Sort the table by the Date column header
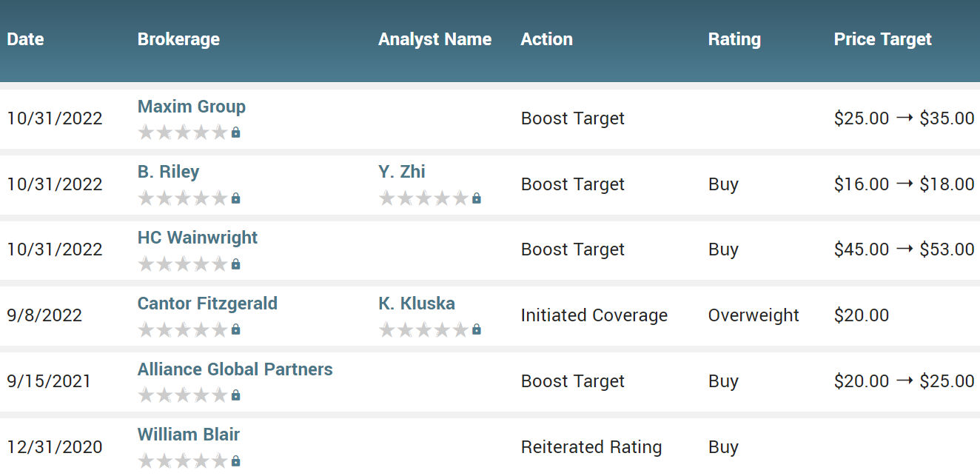This screenshot has width=980, height=476. [x=25, y=39]
